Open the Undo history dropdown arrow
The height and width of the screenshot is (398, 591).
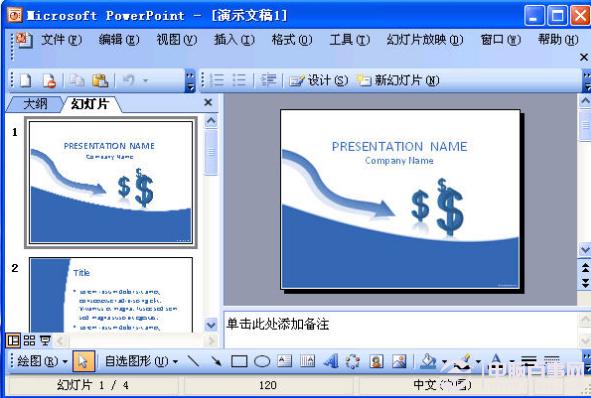(145, 80)
